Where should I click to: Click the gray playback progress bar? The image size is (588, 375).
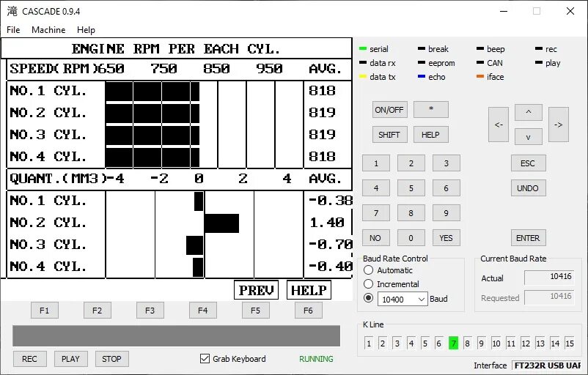[x=176, y=335]
